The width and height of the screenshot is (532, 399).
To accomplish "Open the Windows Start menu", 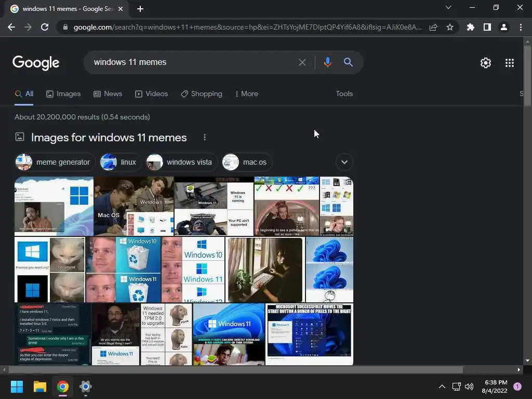I will 17,387.
